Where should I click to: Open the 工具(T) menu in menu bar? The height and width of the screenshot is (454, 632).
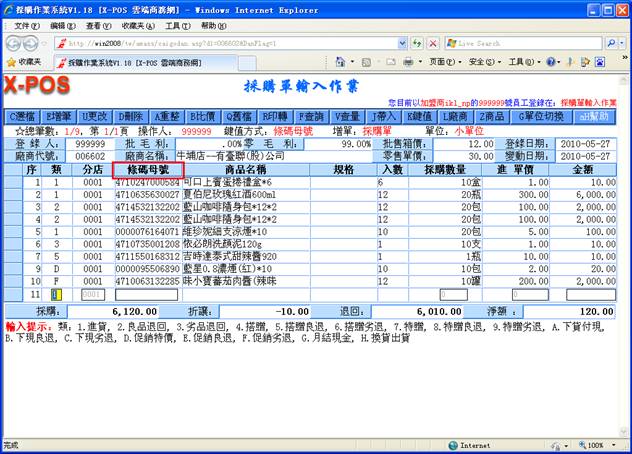(178, 25)
